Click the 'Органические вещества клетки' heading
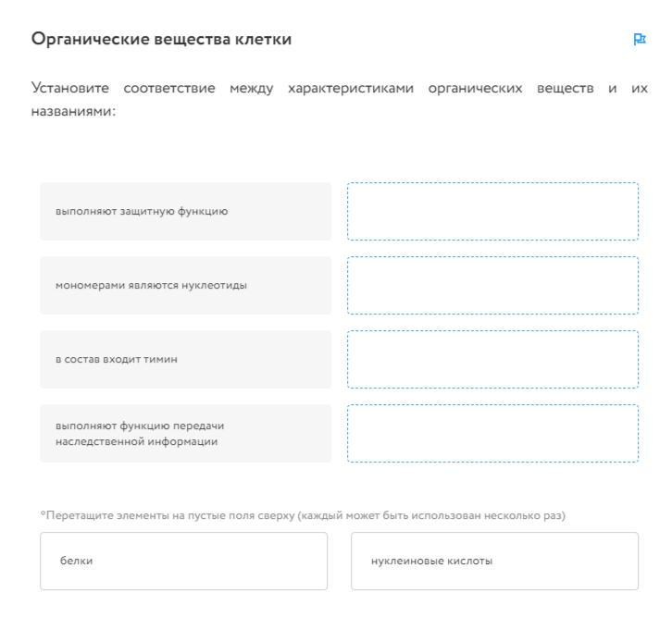The width and height of the screenshot is (672, 617). pyautogui.click(x=162, y=39)
